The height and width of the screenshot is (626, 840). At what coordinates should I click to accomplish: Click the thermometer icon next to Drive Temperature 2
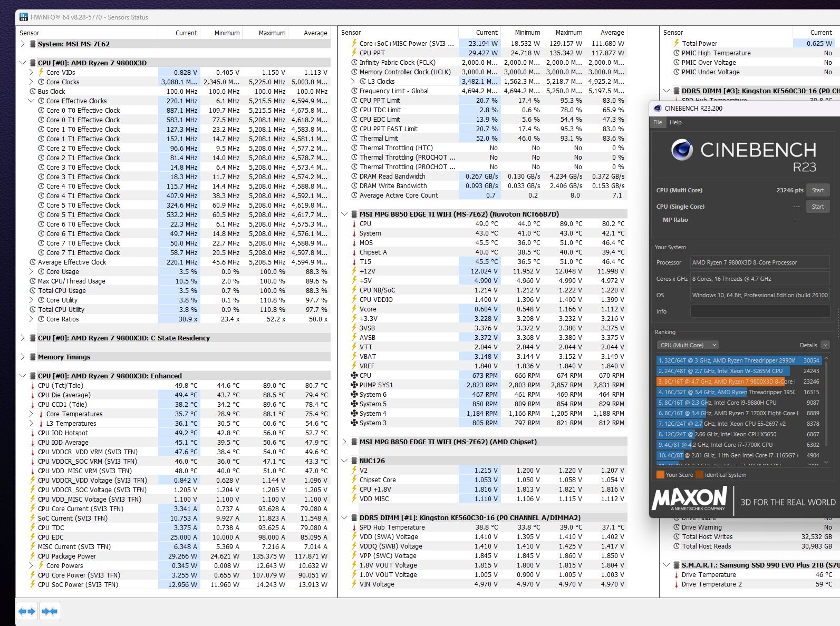677,584
